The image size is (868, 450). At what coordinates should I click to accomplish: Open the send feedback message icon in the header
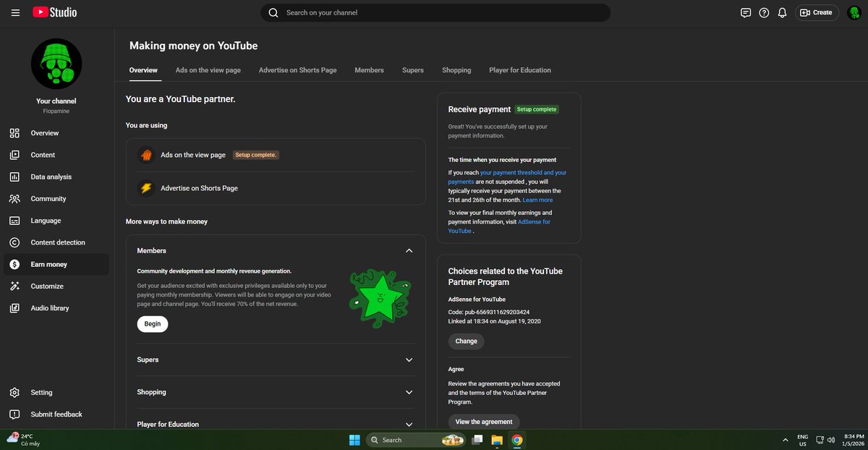[x=746, y=12]
